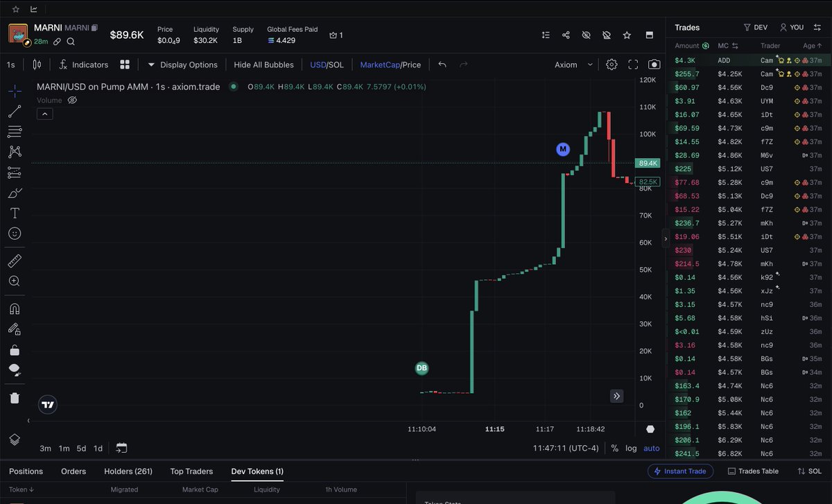Switch to the Positions tab
This screenshot has width=832, height=504.
(26, 471)
